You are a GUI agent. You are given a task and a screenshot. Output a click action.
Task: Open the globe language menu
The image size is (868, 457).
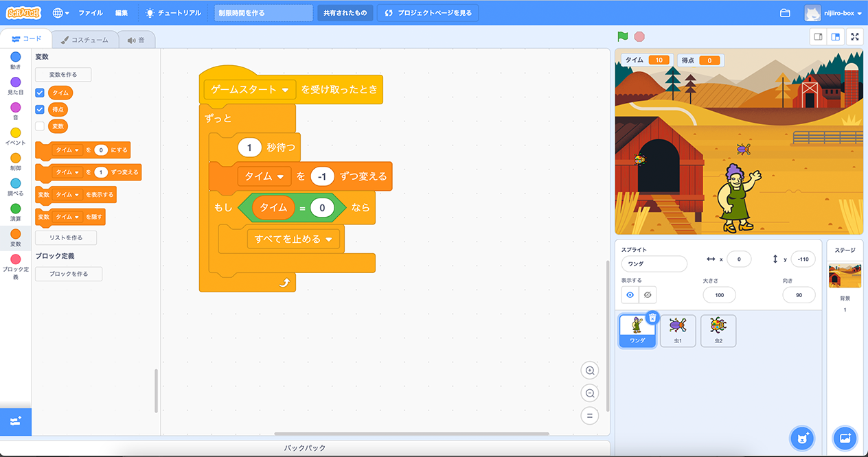pyautogui.click(x=60, y=13)
